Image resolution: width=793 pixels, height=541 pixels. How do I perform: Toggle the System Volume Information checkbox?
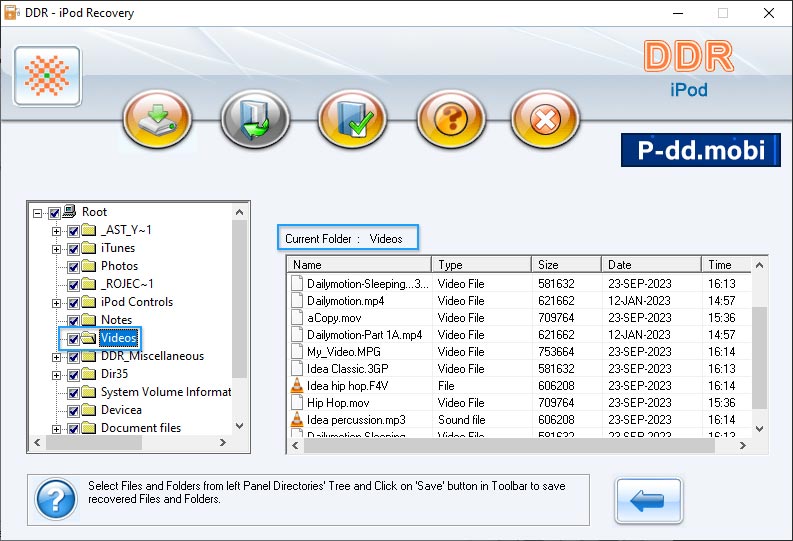click(73, 393)
